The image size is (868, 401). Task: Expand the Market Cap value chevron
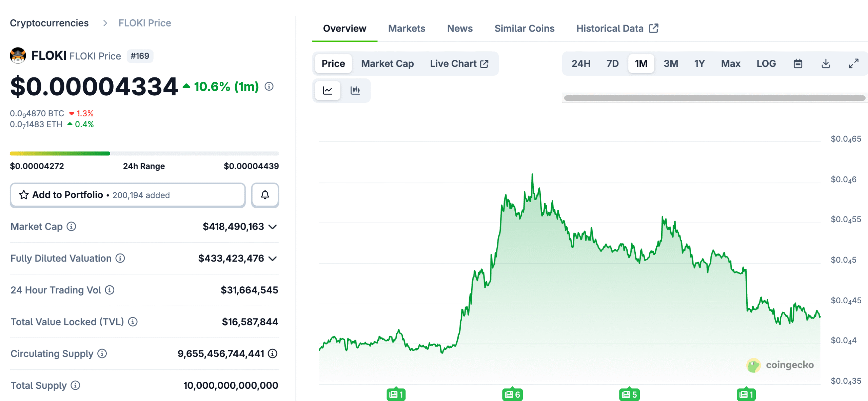(x=273, y=227)
